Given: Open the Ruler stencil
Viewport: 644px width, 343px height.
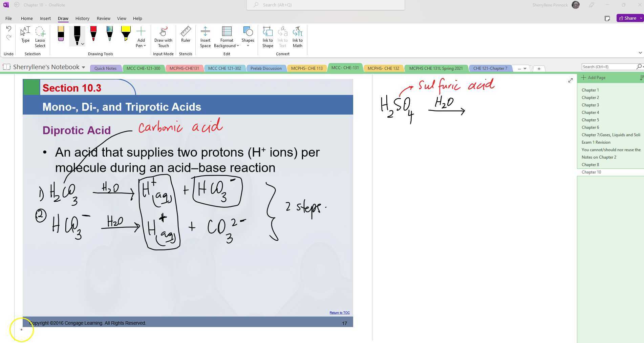Looking at the screenshot, I should (186, 36).
